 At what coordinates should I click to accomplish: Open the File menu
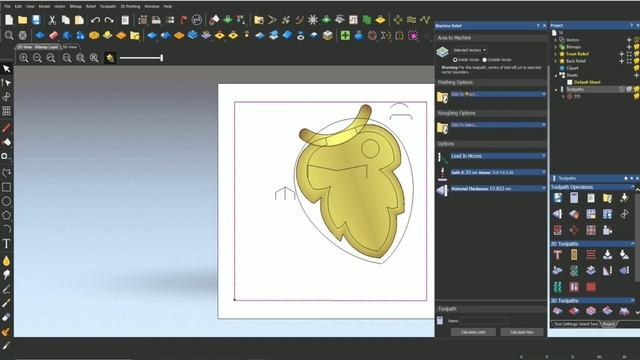tap(7, 7)
